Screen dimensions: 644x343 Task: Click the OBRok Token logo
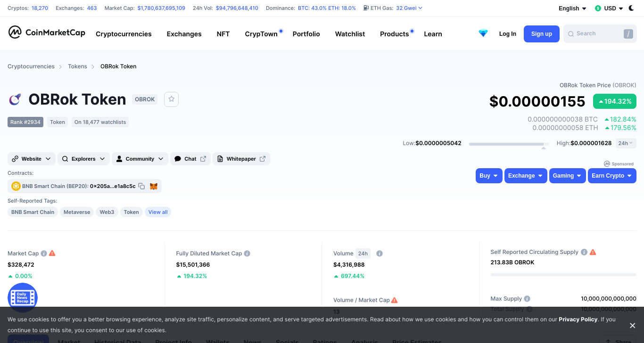[15, 99]
